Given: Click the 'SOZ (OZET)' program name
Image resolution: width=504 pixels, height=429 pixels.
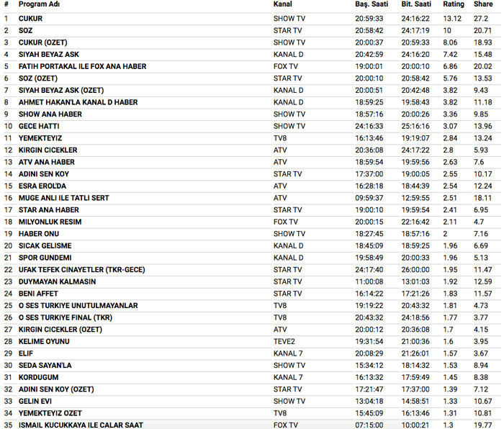Looking at the screenshot, I should click(x=38, y=78).
